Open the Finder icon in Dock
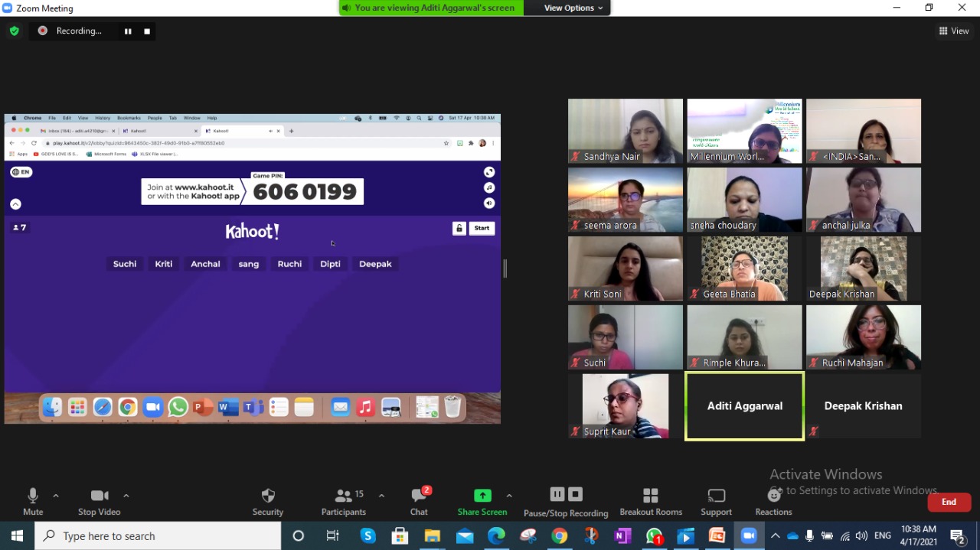The width and height of the screenshot is (980, 550). 52,407
